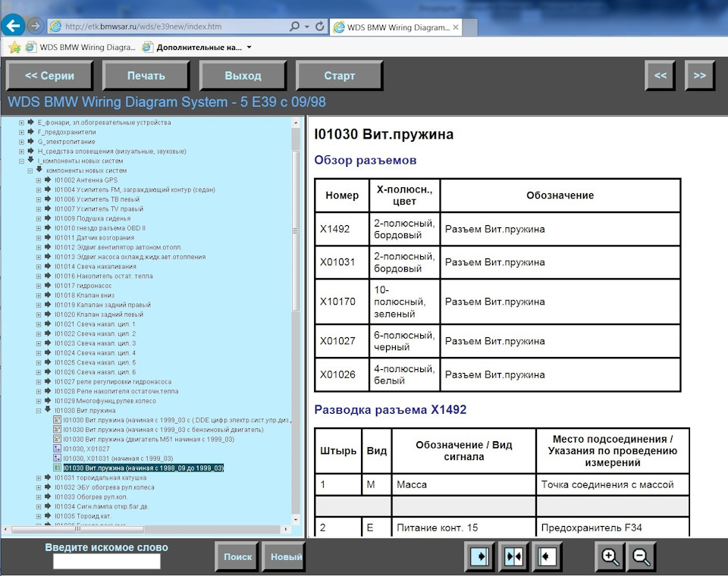Click the search word input field

(x=107, y=562)
